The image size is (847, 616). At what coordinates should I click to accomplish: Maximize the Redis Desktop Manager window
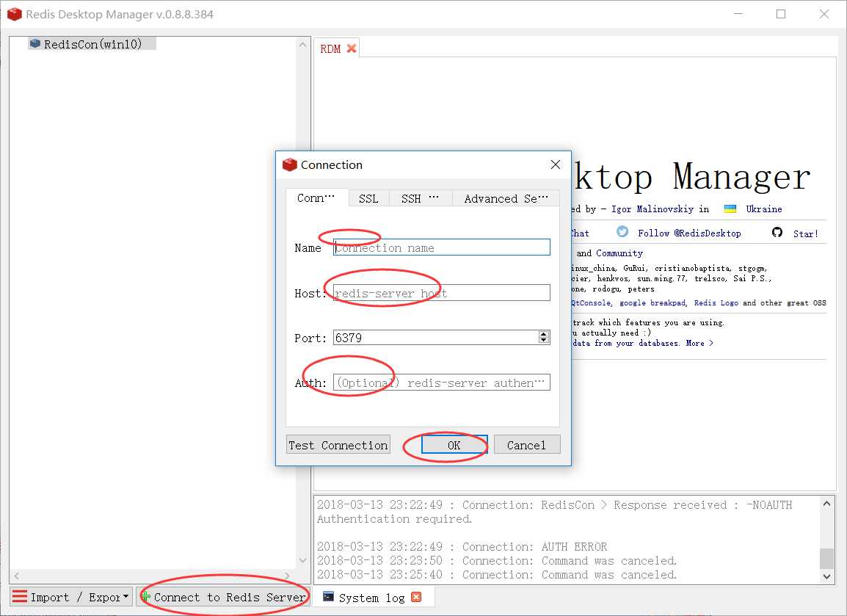(x=781, y=14)
